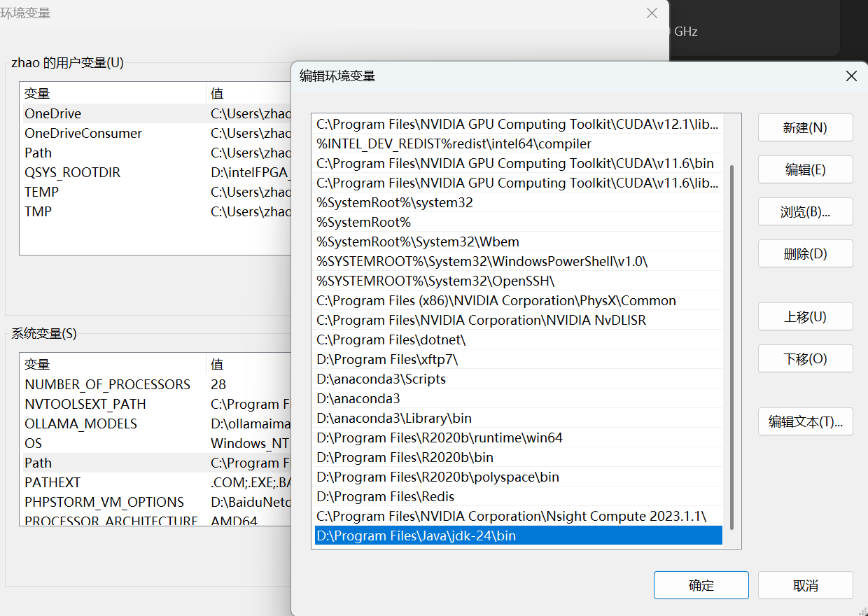Screen dimensions: 868x616
Task: Click the user variables 值 column header
Action: [248, 93]
